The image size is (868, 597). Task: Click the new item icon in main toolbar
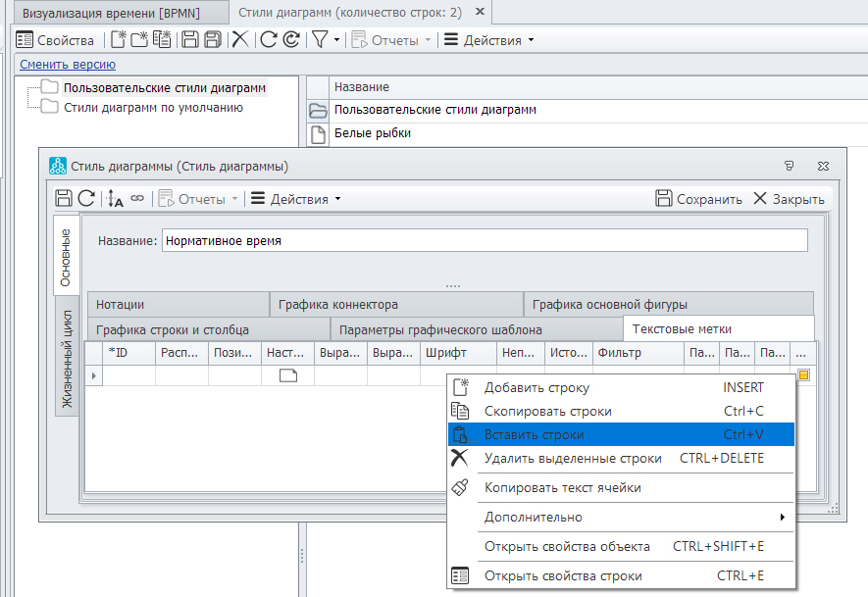(118, 40)
